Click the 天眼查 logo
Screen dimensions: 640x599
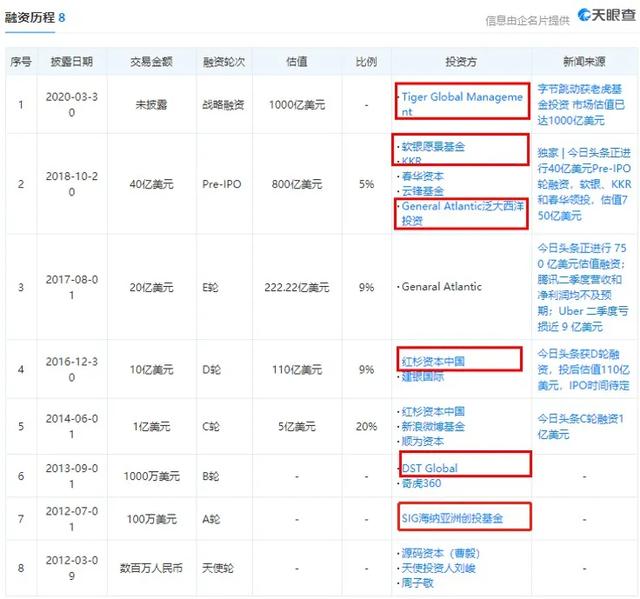click(x=607, y=15)
